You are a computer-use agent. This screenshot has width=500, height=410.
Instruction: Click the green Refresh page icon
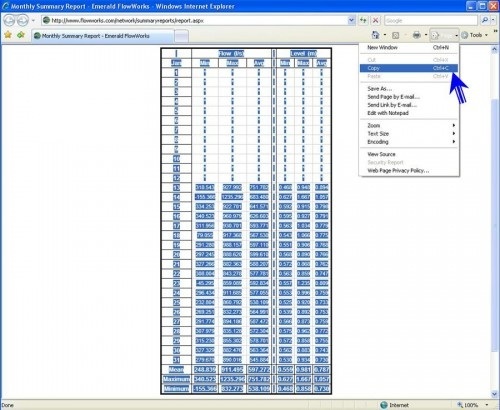coord(363,20)
